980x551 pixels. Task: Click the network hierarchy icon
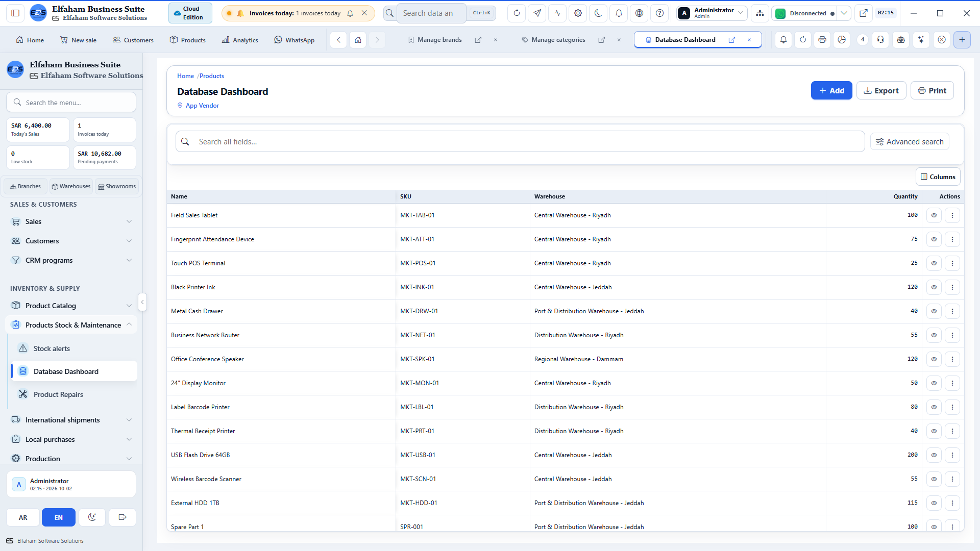coord(760,13)
